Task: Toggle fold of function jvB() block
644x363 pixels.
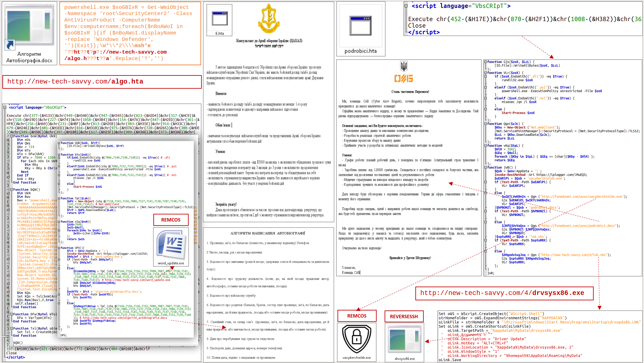Action: pos(485,167)
